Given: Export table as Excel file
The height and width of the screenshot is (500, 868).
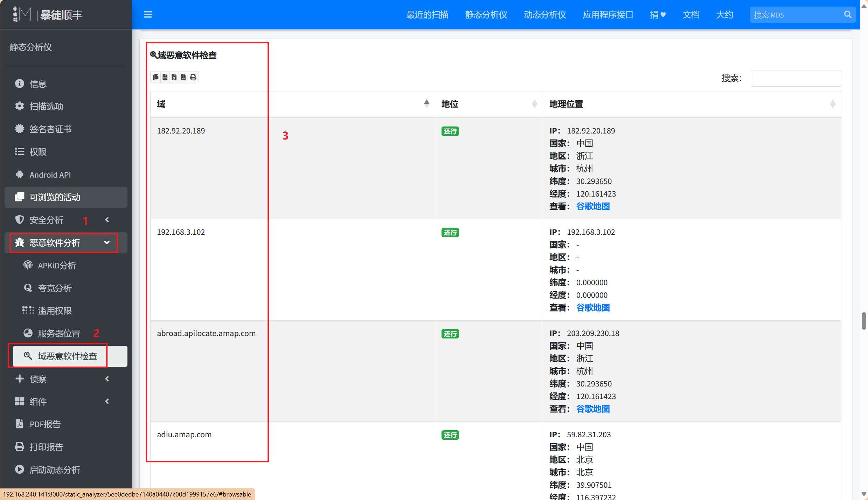Looking at the screenshot, I should tap(174, 77).
